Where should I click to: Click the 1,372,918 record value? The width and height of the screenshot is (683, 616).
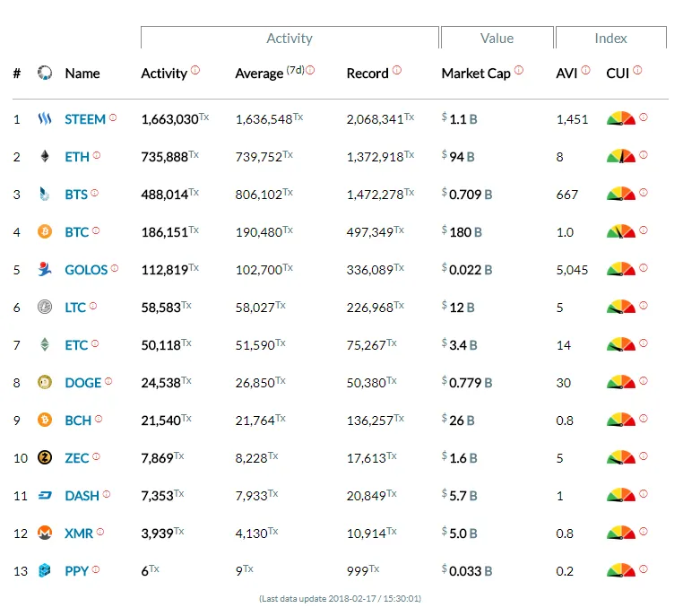(x=380, y=157)
